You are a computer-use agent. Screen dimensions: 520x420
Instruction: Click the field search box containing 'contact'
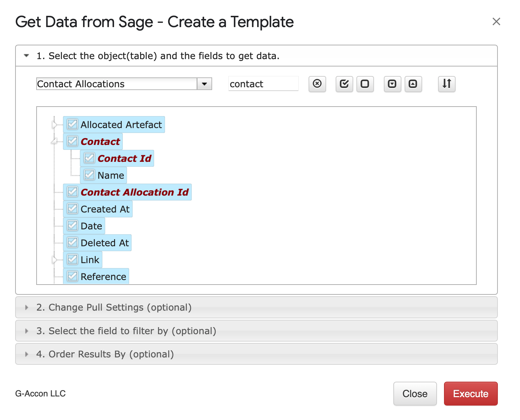[263, 84]
